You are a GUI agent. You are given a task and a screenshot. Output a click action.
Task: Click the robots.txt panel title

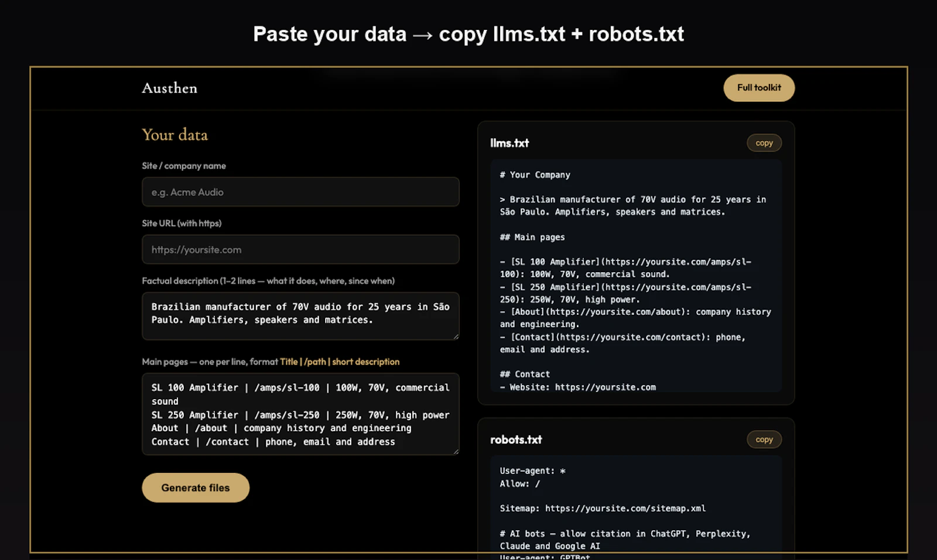(516, 439)
